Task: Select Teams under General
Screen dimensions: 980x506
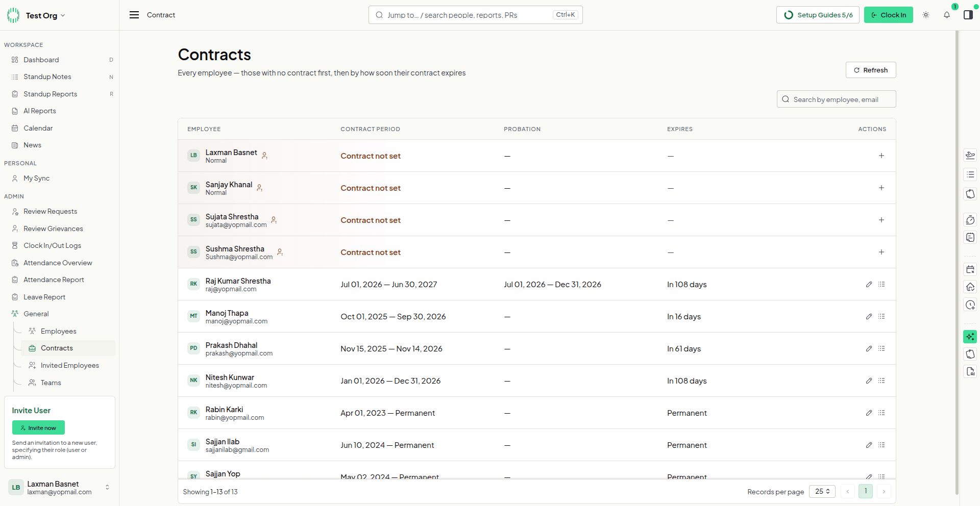Action: click(x=68, y=383)
